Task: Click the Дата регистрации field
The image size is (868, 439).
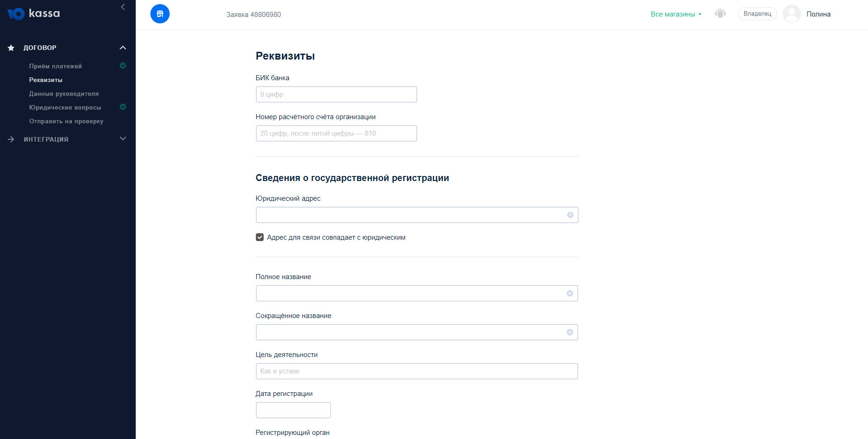Action: [x=293, y=410]
